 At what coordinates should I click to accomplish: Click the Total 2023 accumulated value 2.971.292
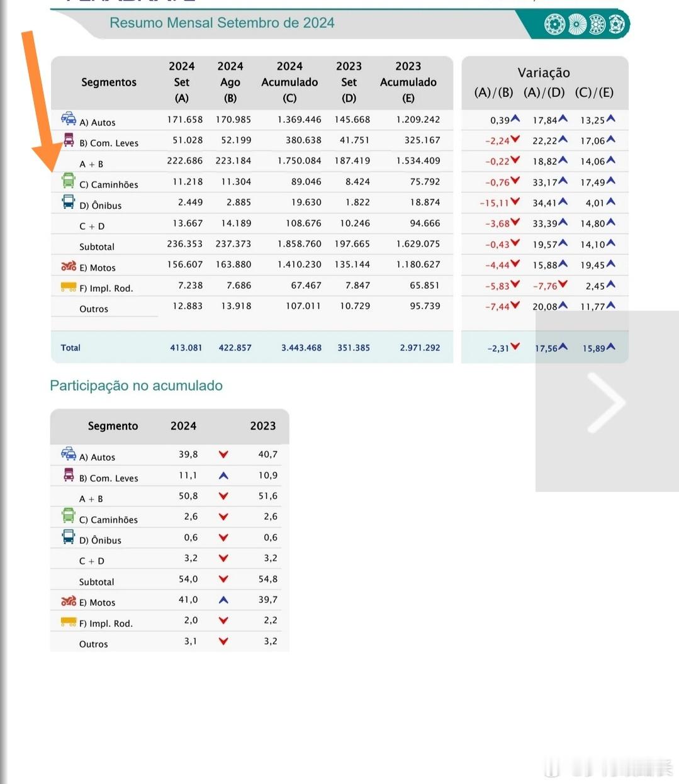(420, 348)
